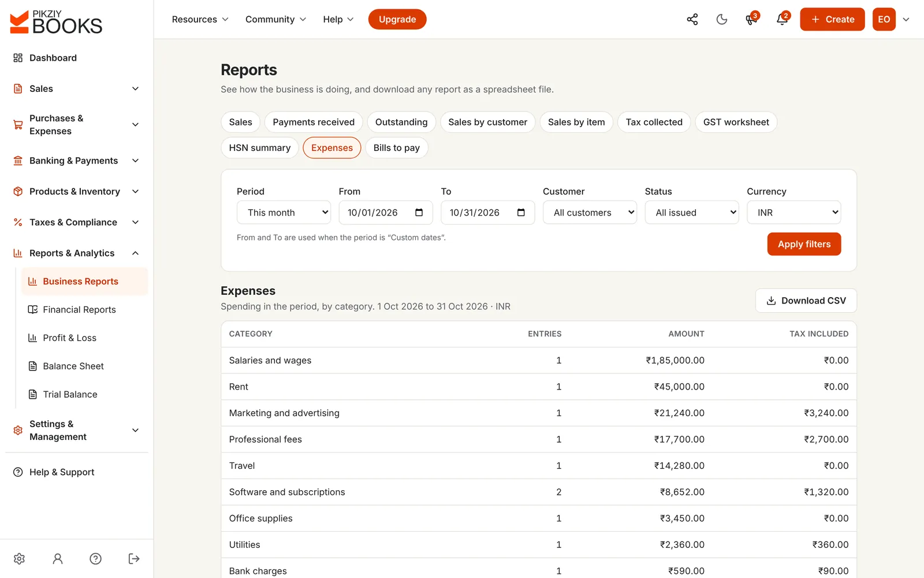Open the From date calendar picker icon
Viewport: 924px width, 578px height.
[x=419, y=213]
